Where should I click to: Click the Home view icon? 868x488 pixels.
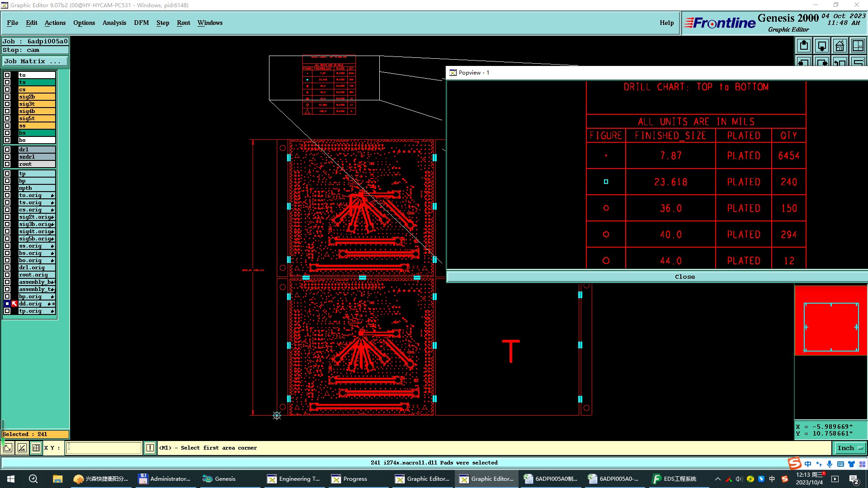pyautogui.click(x=840, y=46)
